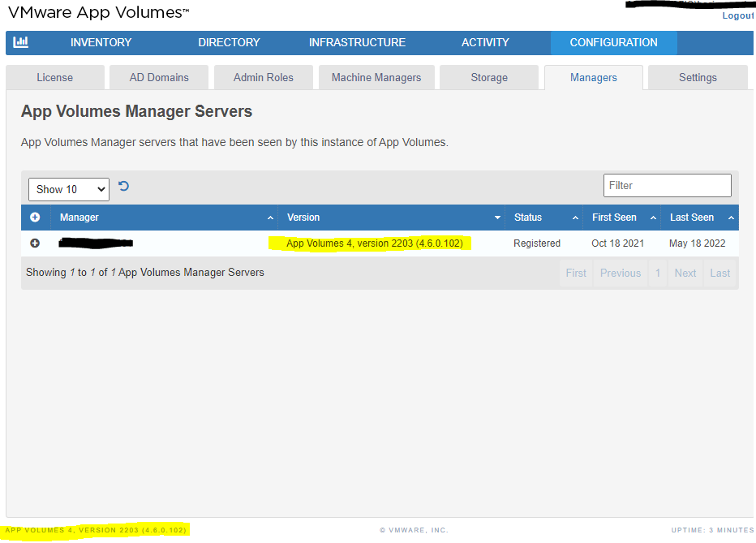This screenshot has width=756, height=543.
Task: Click the footer version text
Action: (96, 530)
